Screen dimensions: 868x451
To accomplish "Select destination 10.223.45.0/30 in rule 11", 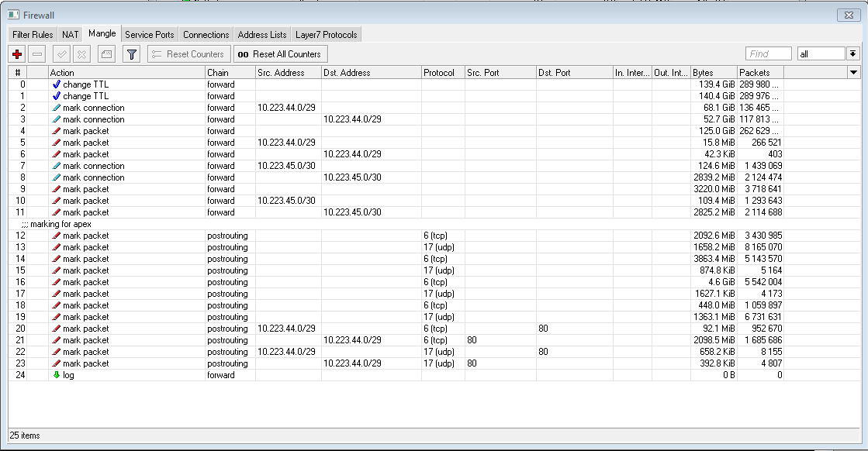I will 352,212.
